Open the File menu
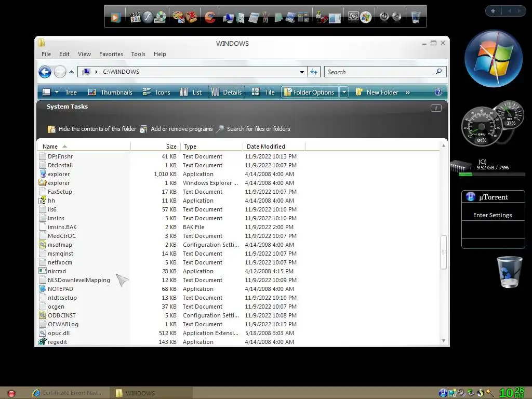The height and width of the screenshot is (399, 532). coord(46,54)
